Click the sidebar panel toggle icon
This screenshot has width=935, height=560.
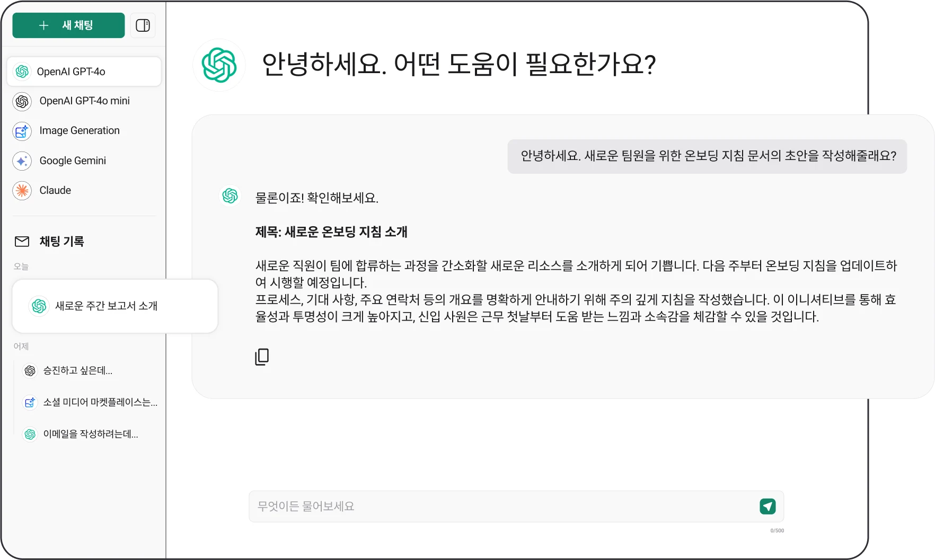pyautogui.click(x=143, y=25)
